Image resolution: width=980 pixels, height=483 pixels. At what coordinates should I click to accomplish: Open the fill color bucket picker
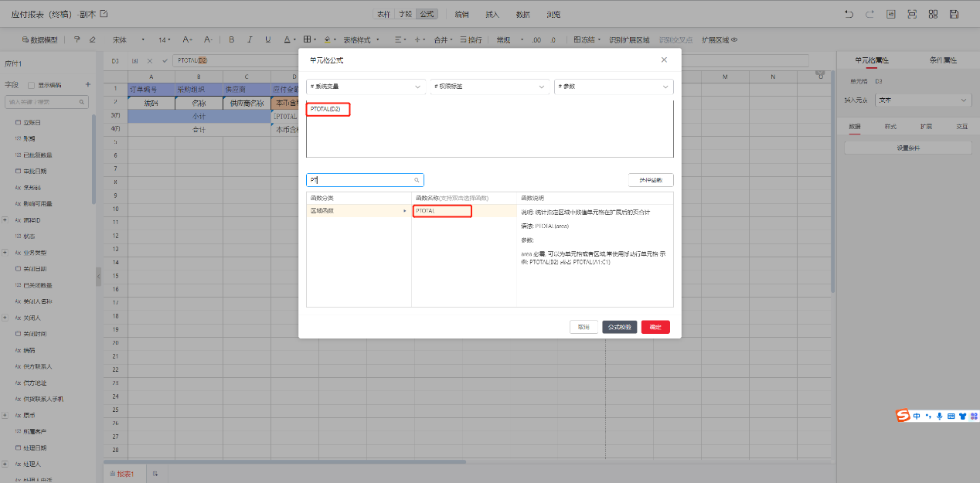click(329, 39)
